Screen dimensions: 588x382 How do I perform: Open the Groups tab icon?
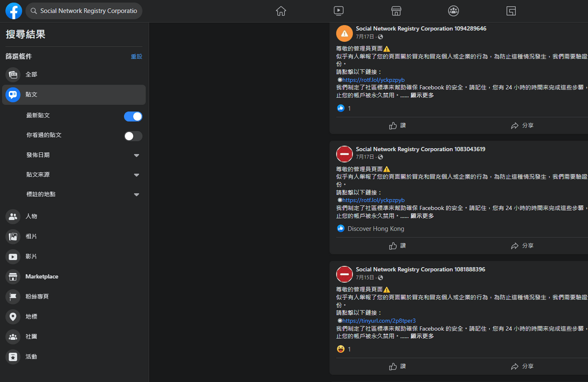[453, 11]
